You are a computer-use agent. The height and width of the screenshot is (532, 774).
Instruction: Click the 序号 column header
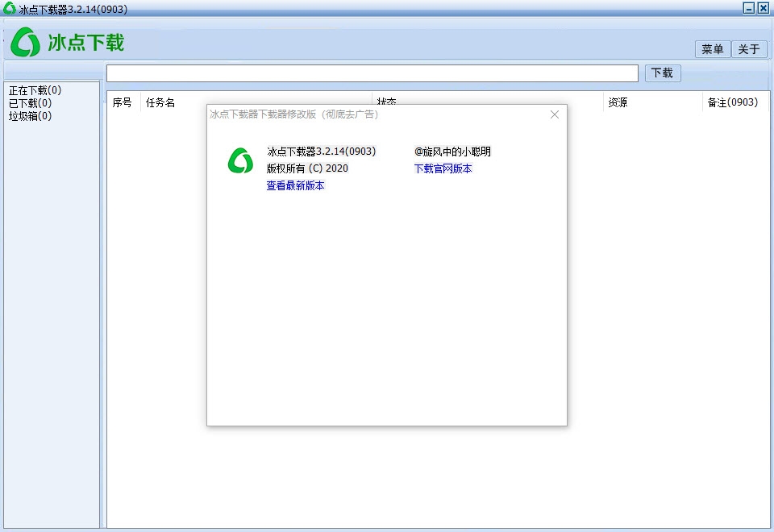coord(123,102)
